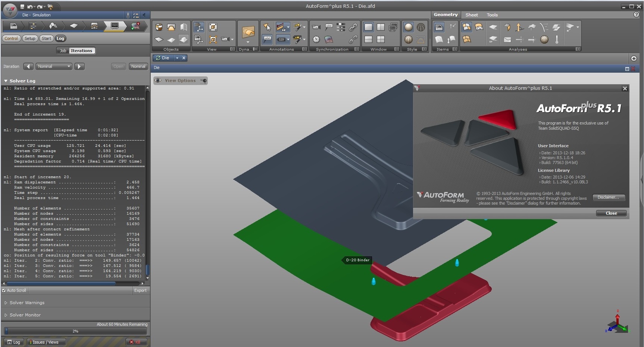This screenshot has height=347, width=644.
Task: Expand the Solver Monitor section
Action: [6, 315]
